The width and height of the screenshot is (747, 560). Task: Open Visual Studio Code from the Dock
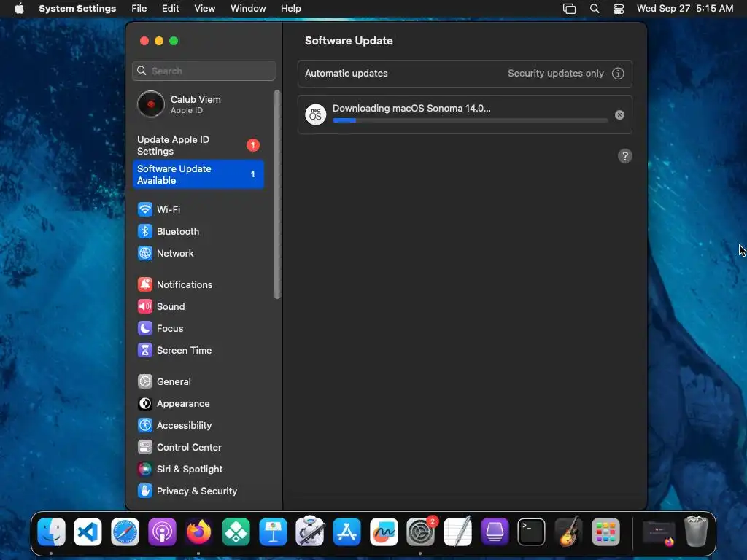pos(88,532)
